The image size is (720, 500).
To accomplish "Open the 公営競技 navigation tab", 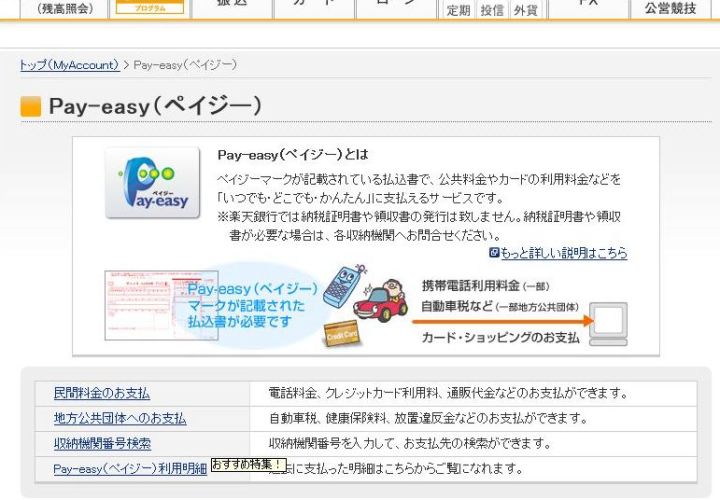I will (670, 8).
